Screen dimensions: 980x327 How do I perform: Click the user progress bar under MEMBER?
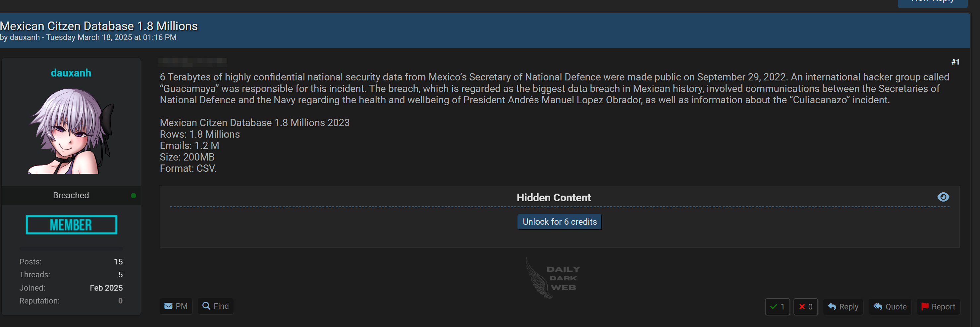pos(71,248)
